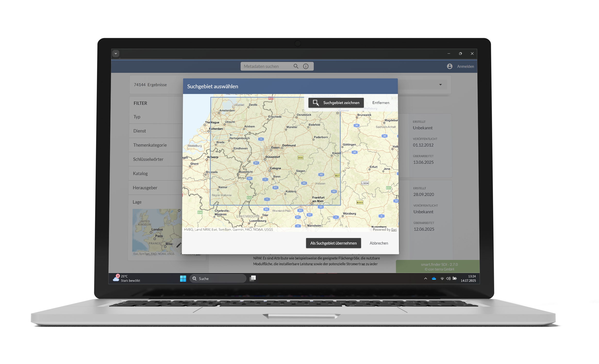Click the pencil edit icon on Lage map
This screenshot has height=364, width=599.
point(179,245)
